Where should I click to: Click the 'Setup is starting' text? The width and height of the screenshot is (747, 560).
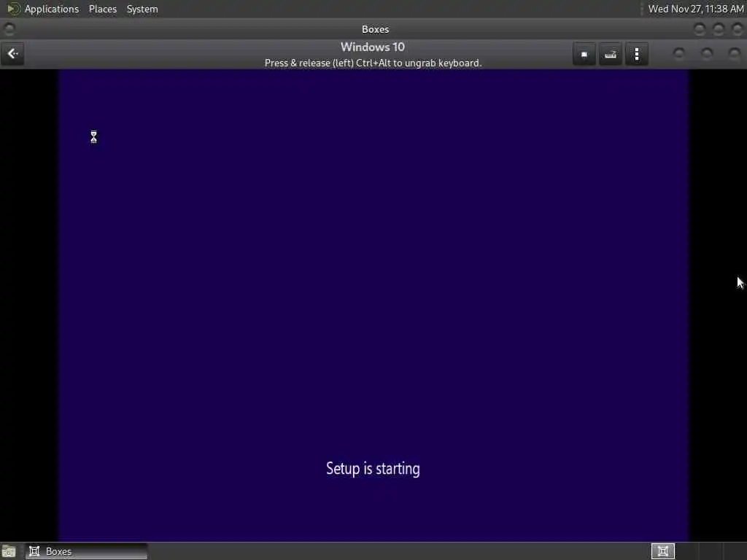373,469
